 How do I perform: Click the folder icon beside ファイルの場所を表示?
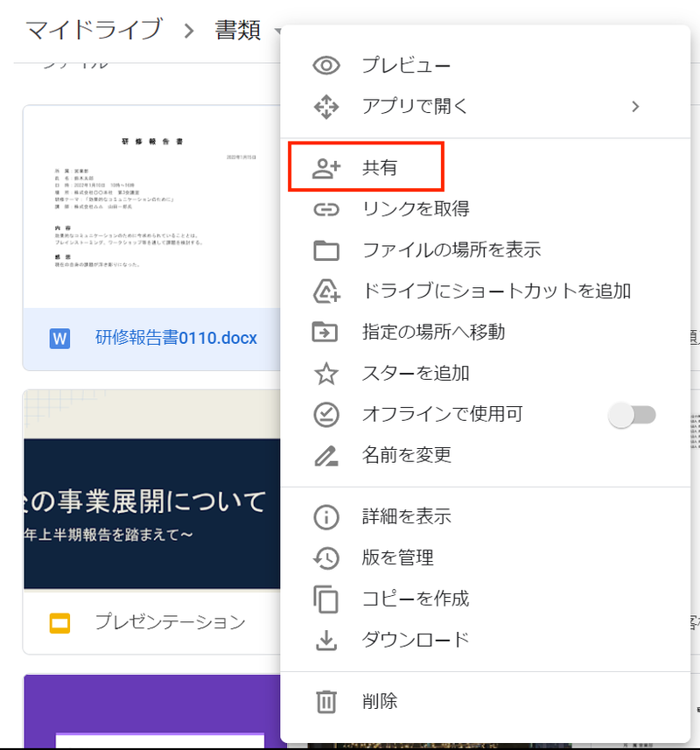[x=326, y=250]
